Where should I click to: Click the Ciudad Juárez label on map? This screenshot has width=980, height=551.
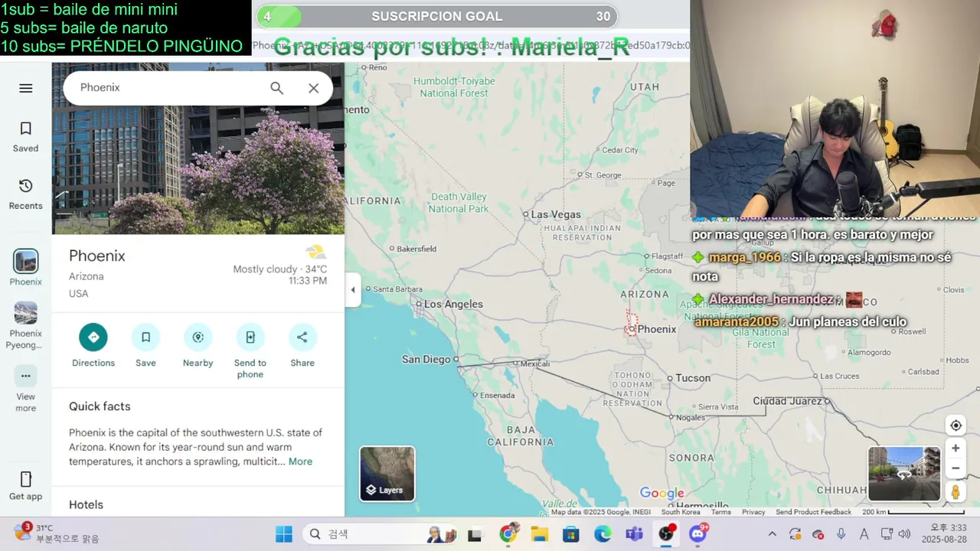click(787, 401)
